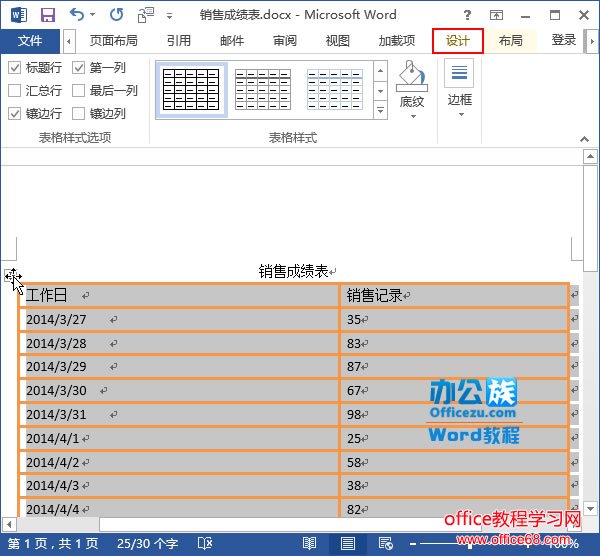This screenshot has width=600, height=556.
Task: Switch to the 邮件 tab
Action: tap(232, 40)
